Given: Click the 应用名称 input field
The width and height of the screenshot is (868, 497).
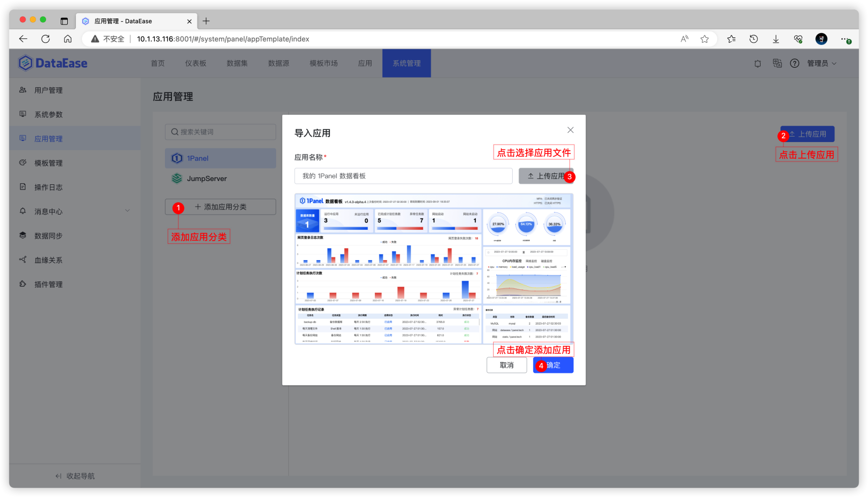Looking at the screenshot, I should [404, 176].
